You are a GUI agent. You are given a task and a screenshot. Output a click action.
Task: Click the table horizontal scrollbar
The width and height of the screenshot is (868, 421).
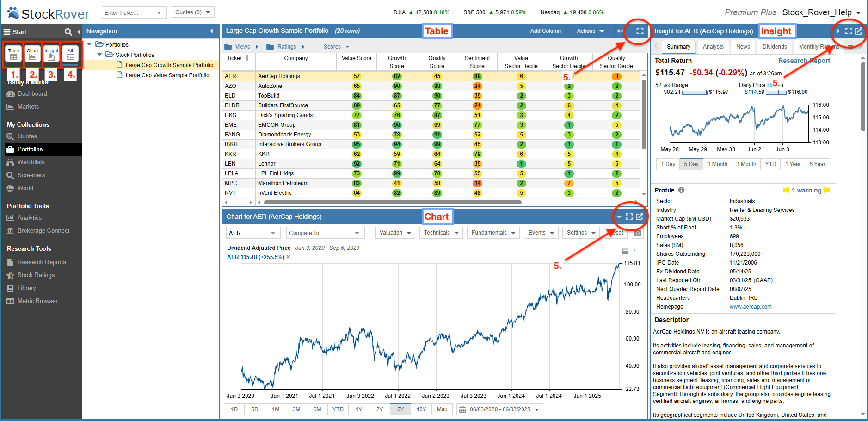[x=393, y=202]
